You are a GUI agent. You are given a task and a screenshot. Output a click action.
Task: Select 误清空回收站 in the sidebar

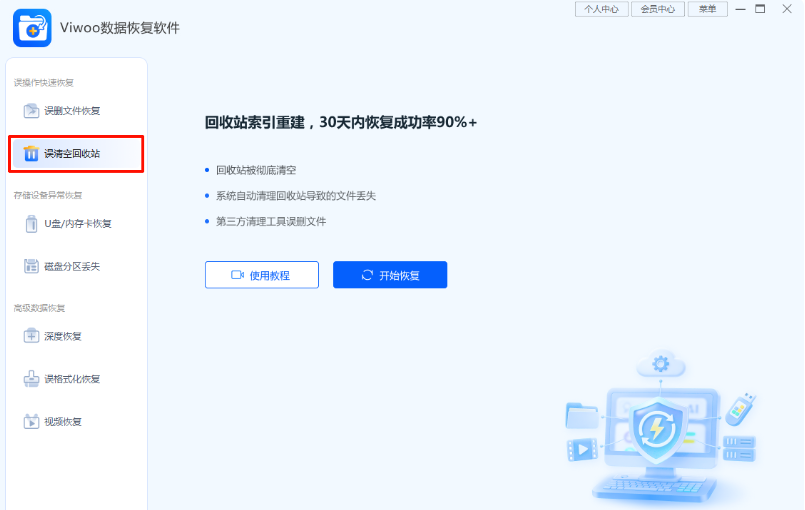click(76, 154)
